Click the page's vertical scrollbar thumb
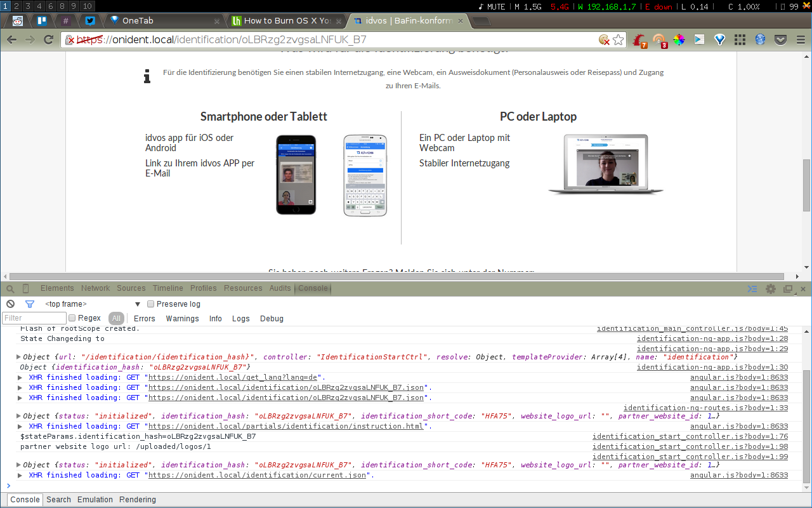Viewport: 812px width, 508px height. pyautogui.click(x=806, y=184)
